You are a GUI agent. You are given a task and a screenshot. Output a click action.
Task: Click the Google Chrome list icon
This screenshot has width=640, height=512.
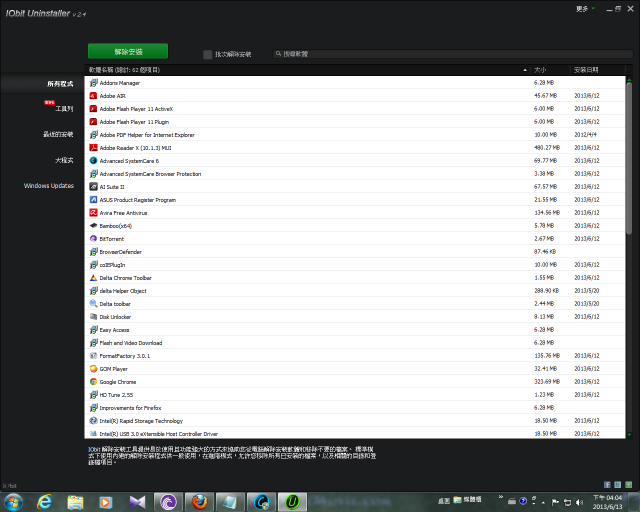[93, 382]
